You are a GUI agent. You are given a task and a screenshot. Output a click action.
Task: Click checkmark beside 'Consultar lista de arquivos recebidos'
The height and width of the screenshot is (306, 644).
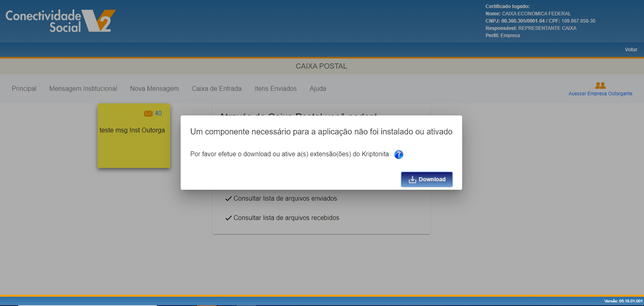(x=228, y=218)
